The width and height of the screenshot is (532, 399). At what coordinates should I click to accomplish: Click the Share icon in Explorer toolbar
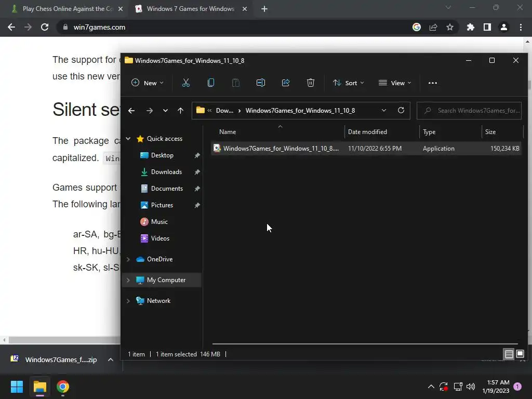pyautogui.click(x=286, y=83)
